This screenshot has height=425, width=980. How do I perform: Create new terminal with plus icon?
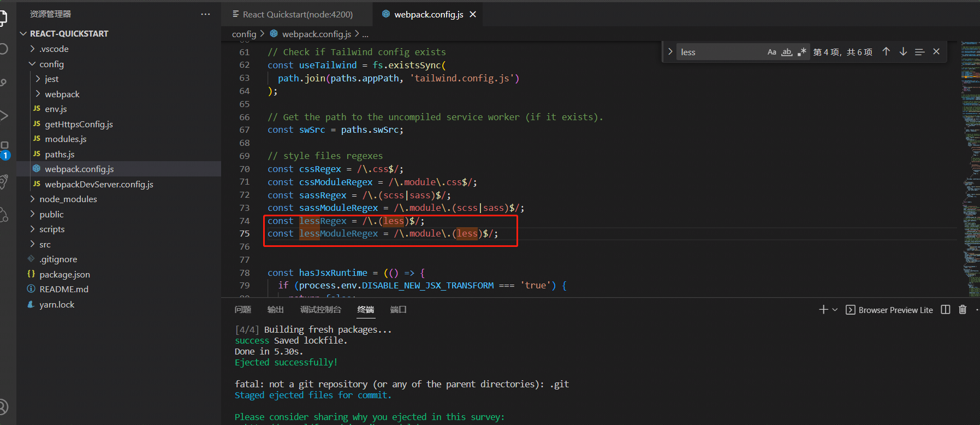pos(823,310)
